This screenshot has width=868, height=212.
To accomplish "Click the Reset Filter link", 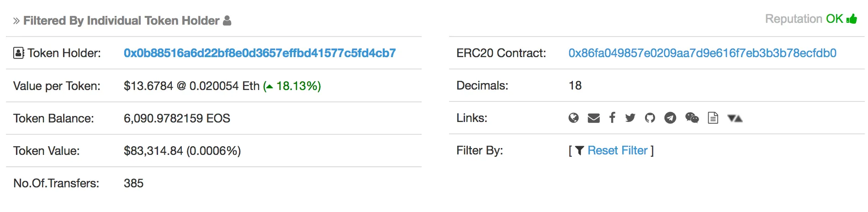I will (x=617, y=150).
